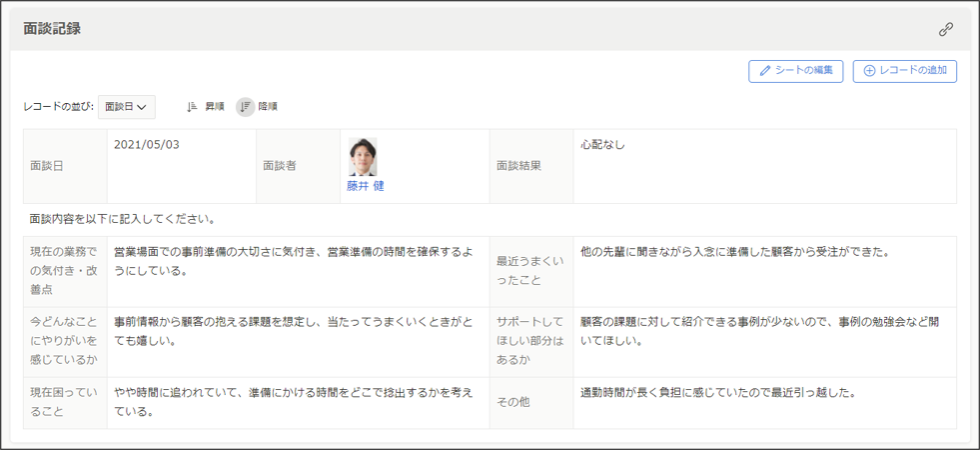Click the text starting 通勤時間が長く
Viewport: 980px width, 450px height.
coord(718,393)
